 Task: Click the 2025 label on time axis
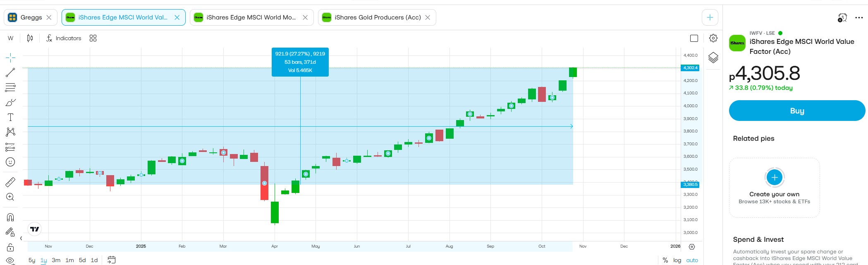coord(141,246)
